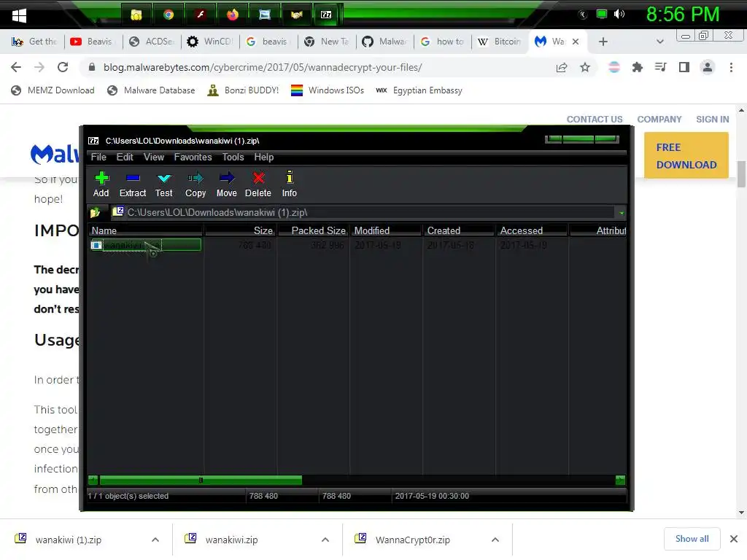
Task: Switch to the 'how to' Google tab
Action: [443, 42]
